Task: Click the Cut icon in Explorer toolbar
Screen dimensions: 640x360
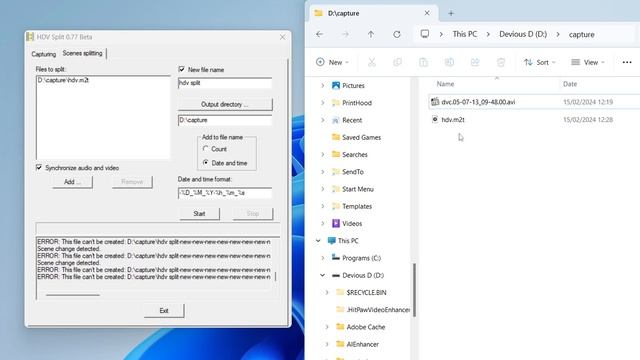Action: 371,62
